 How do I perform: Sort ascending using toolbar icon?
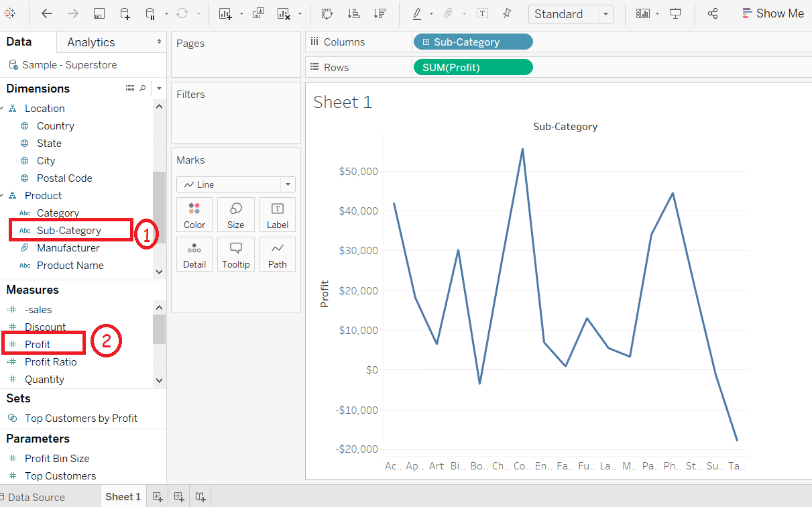click(354, 13)
